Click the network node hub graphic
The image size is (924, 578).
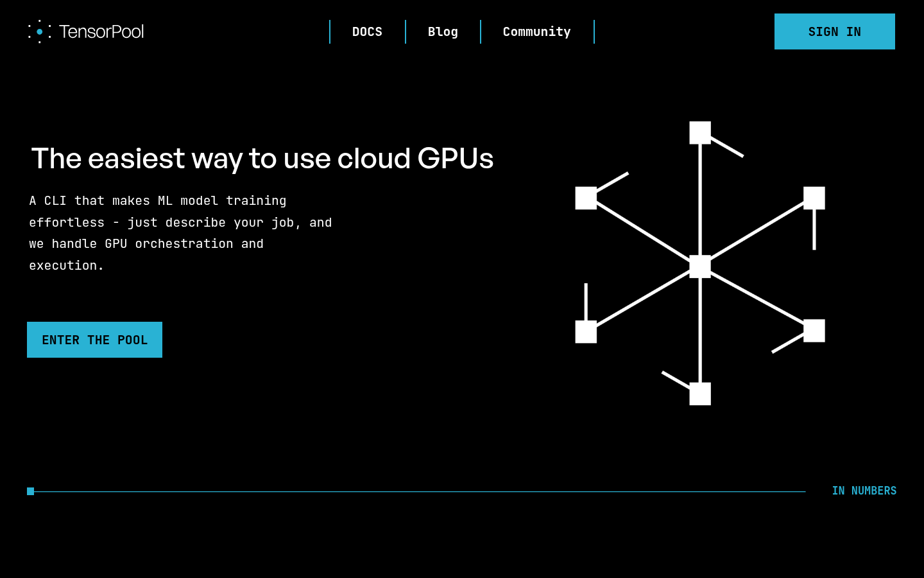coord(700,263)
